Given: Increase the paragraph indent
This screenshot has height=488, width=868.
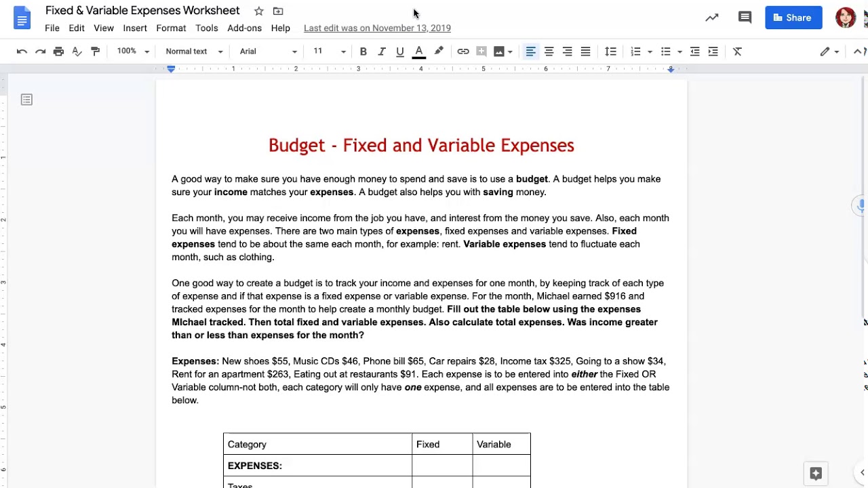Looking at the screenshot, I should [713, 52].
